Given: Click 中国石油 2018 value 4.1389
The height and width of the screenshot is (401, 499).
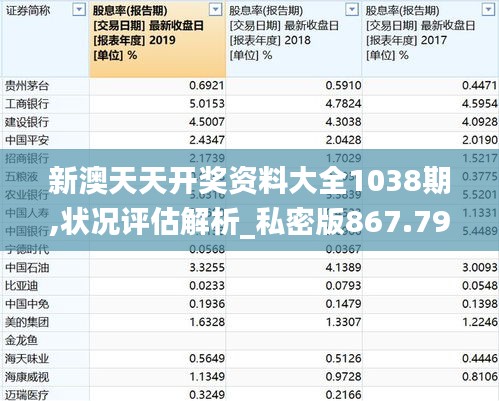Looking at the screenshot, I should [x=343, y=267].
